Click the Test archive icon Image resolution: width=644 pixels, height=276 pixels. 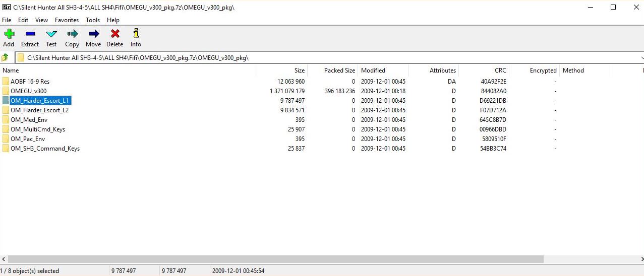(x=51, y=34)
